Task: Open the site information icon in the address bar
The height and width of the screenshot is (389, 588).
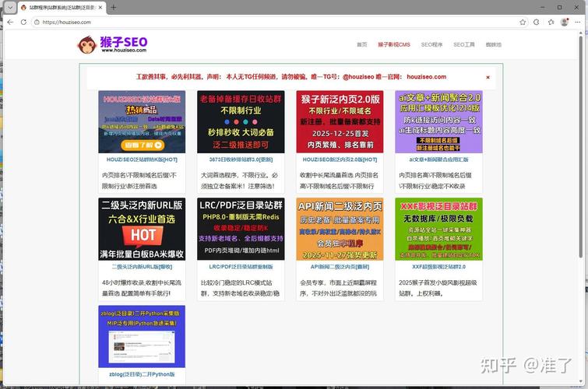Action: (37, 22)
